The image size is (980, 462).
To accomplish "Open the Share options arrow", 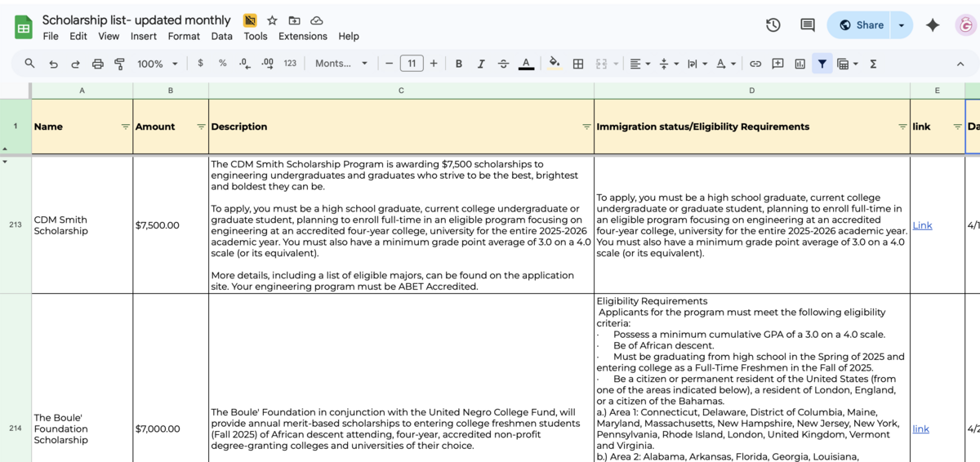I will pos(902,25).
